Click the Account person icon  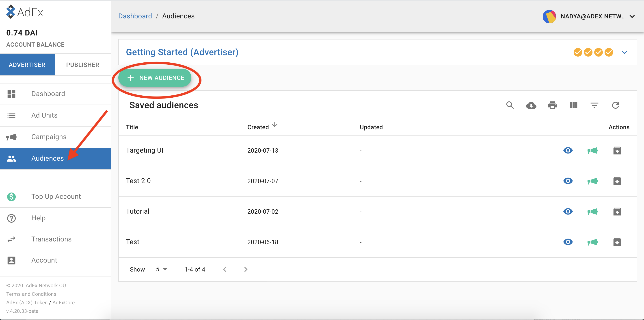point(11,260)
